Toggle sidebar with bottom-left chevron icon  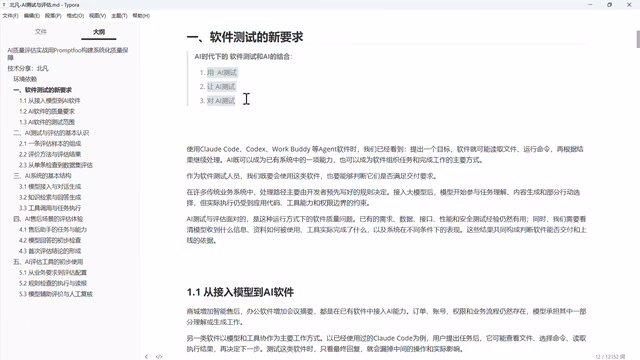[x=147, y=357]
